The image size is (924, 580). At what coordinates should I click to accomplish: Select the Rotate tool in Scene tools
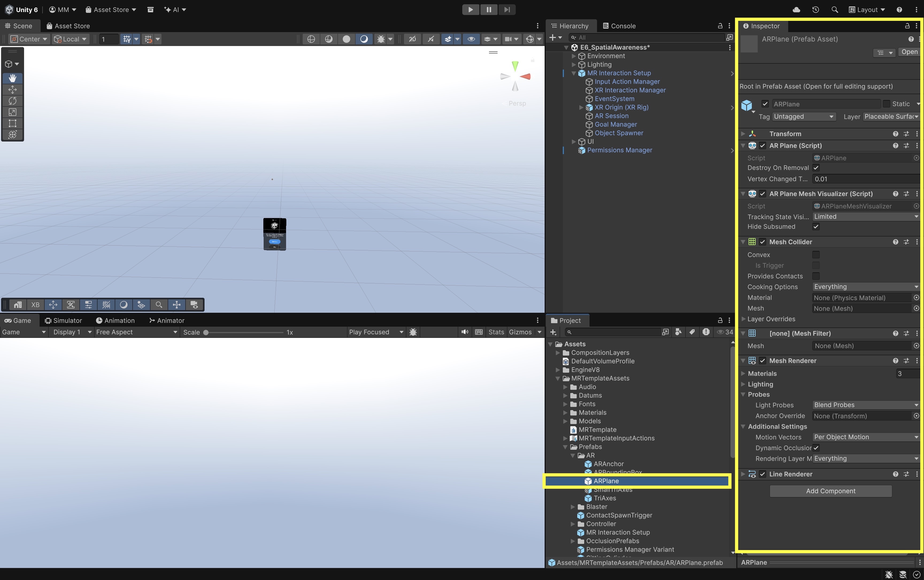pos(12,101)
